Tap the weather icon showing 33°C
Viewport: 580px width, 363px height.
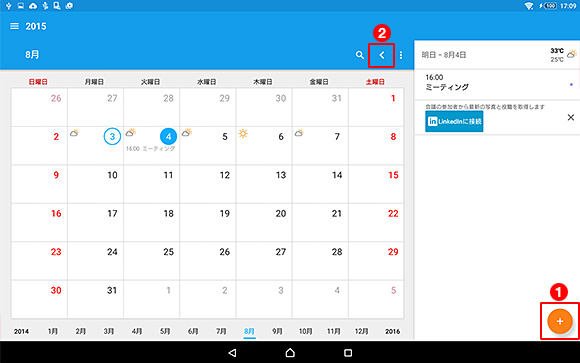pos(571,54)
